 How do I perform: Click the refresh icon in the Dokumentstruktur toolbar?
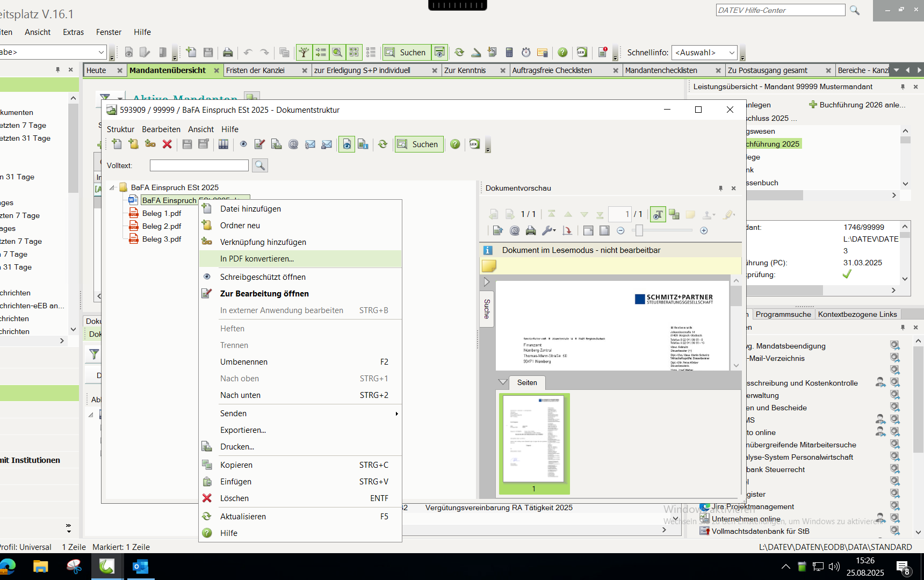point(382,144)
